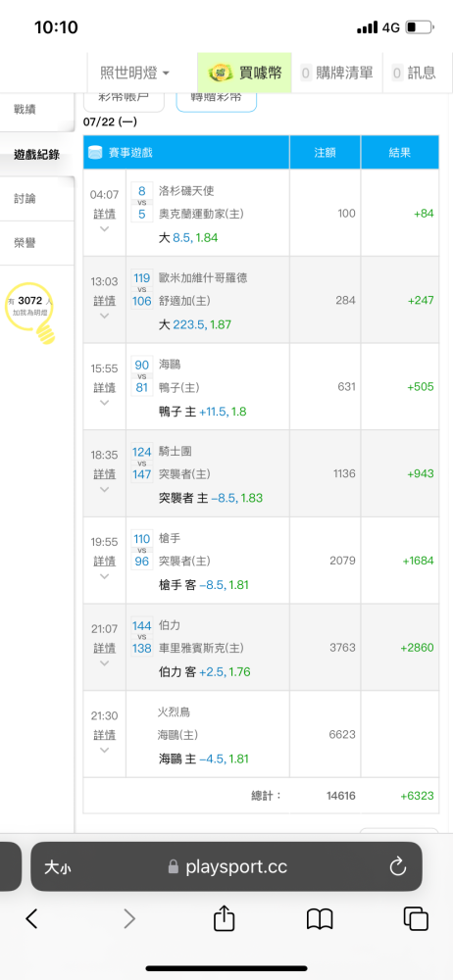This screenshot has width=453, height=980.
Task: Tap the Safari back arrow
Action: coord(31,918)
